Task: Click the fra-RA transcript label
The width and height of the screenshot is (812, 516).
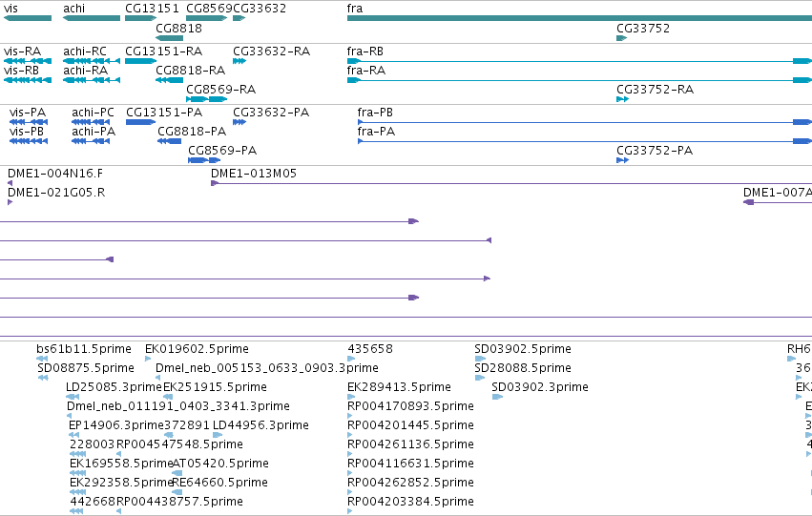Action: 366,71
